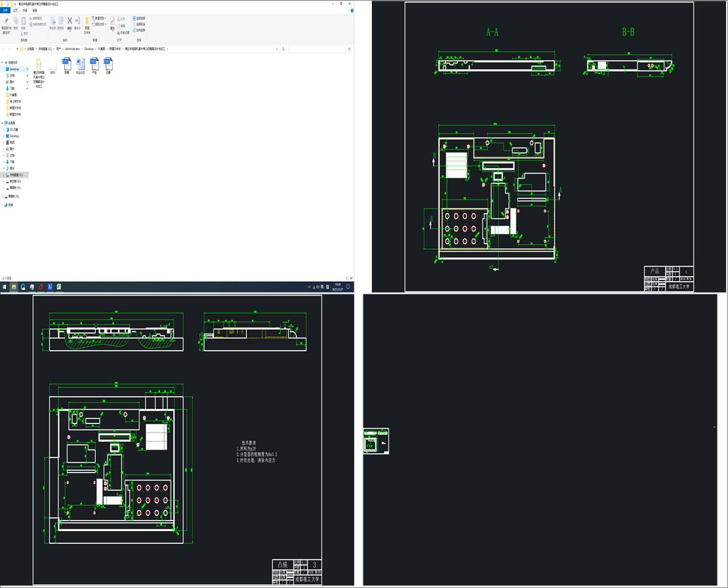Click the Paste shortcut option in the ribbon
The width and height of the screenshot is (728, 588).
point(38,24)
